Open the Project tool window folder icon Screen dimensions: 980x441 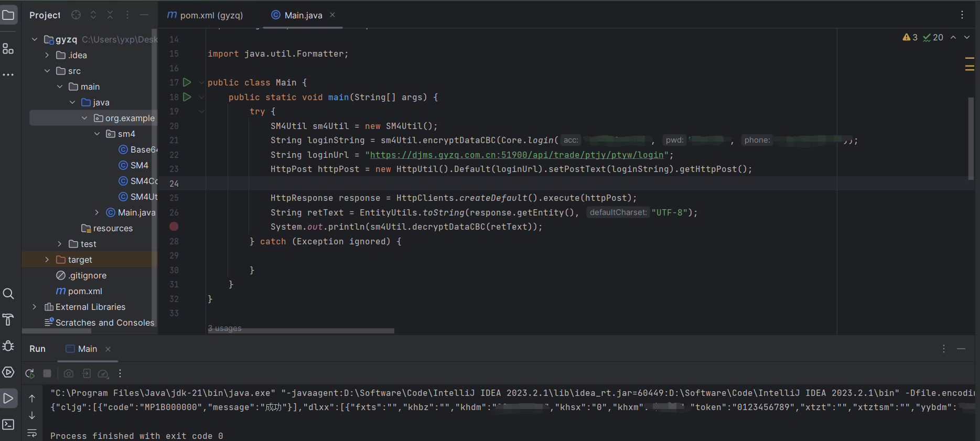pos(8,15)
